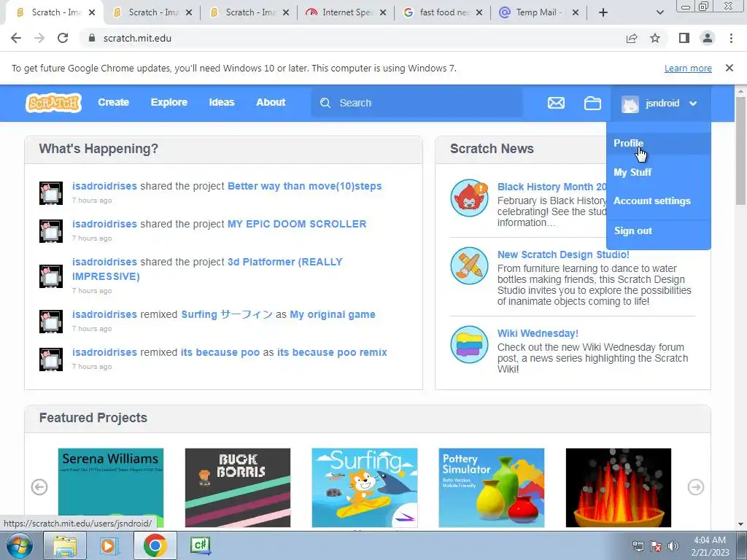
Task: Dismiss the Chrome update notification bar
Action: pos(729,68)
